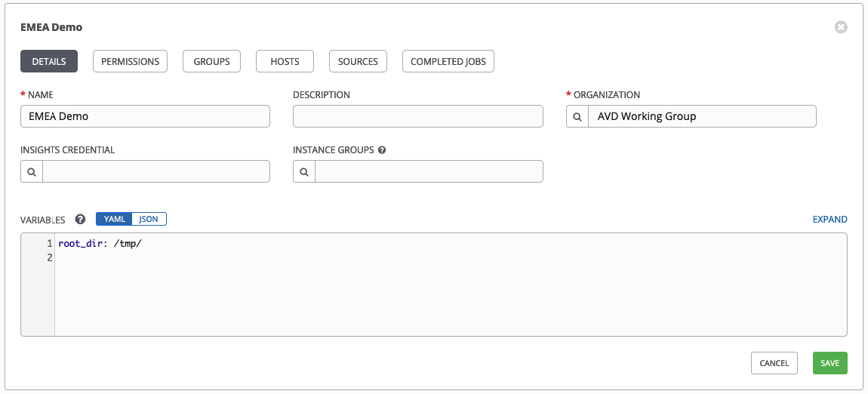Switch variables format to YAML
This screenshot has height=394, width=868.
point(114,219)
